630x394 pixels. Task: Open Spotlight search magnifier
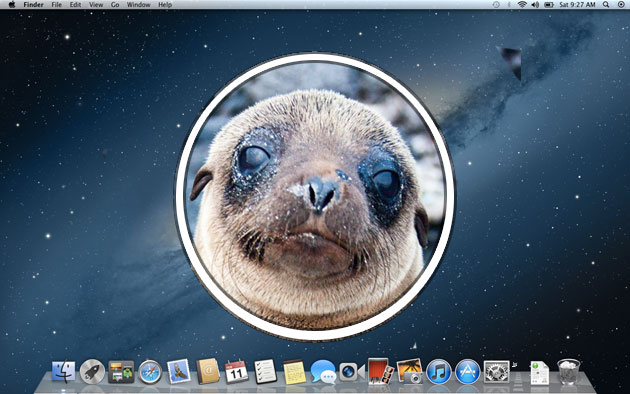coord(606,4)
